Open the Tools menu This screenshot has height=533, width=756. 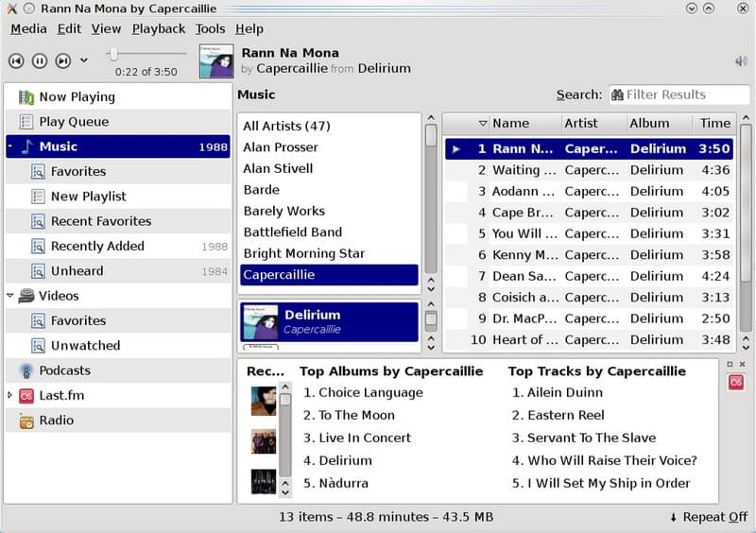click(x=210, y=28)
